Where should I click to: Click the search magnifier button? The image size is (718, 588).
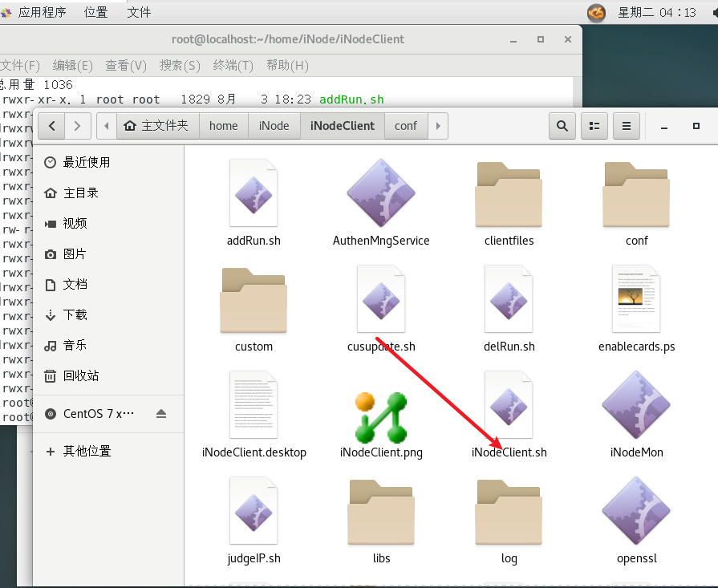(x=562, y=126)
